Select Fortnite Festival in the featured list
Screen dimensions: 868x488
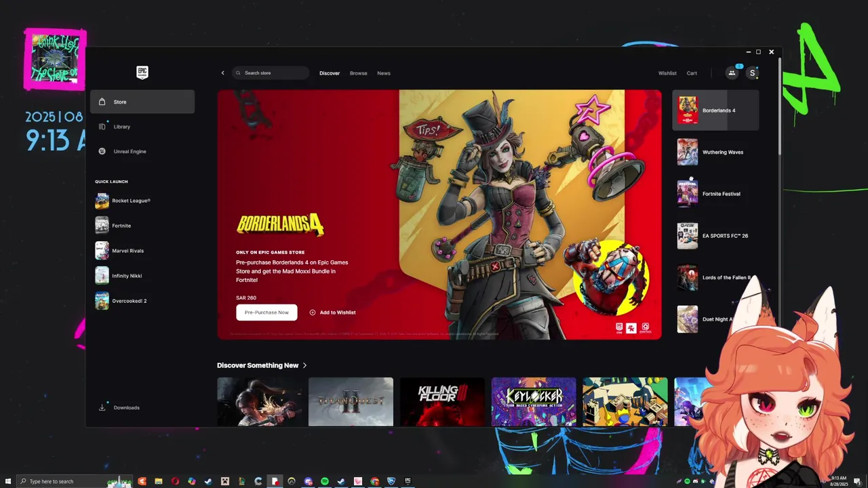coord(715,194)
